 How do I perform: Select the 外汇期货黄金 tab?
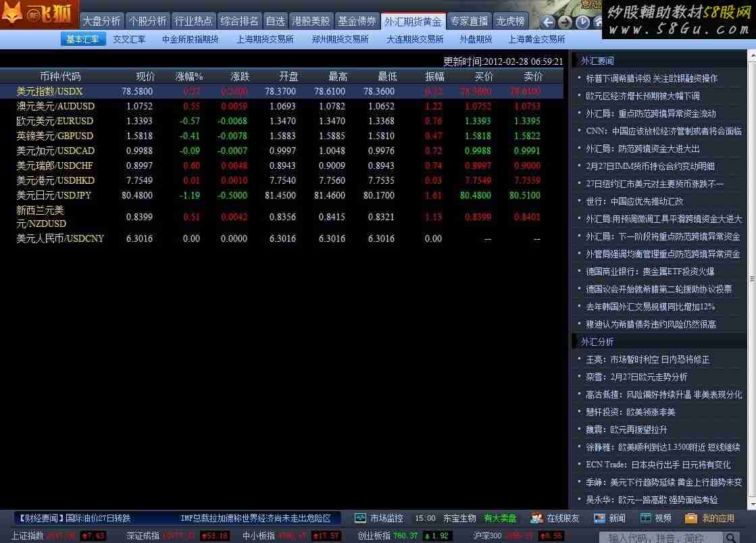tap(413, 21)
